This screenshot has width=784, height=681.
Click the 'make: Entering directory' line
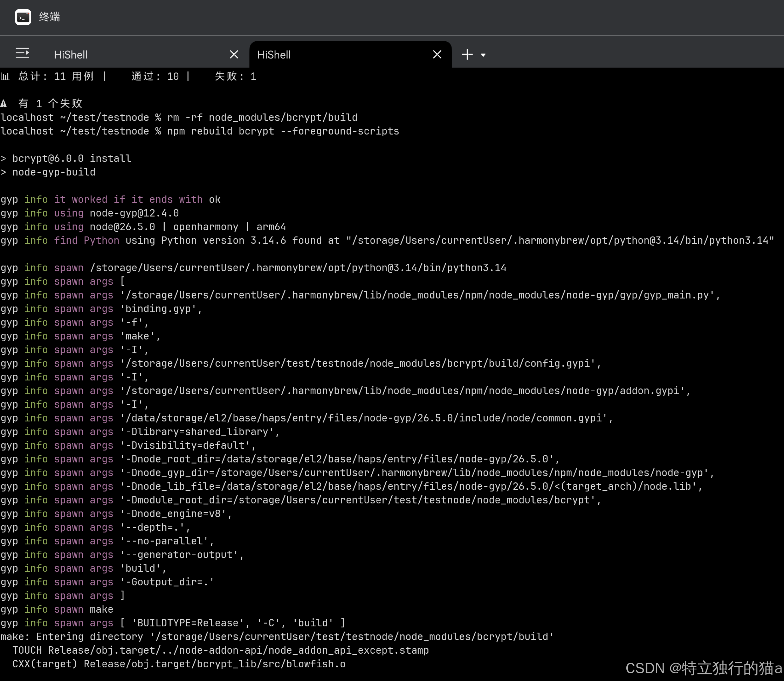[277, 637]
